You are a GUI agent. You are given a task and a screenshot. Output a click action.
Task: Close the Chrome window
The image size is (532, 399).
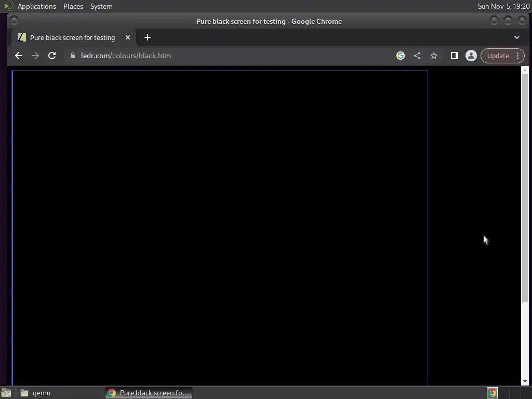click(522, 21)
